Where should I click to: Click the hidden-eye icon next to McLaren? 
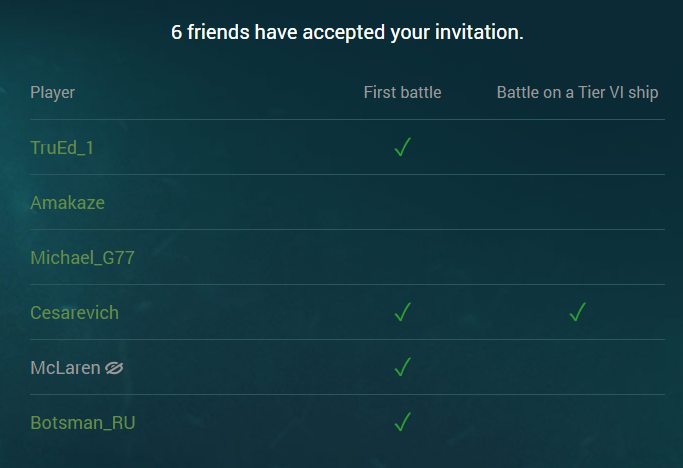(x=114, y=368)
